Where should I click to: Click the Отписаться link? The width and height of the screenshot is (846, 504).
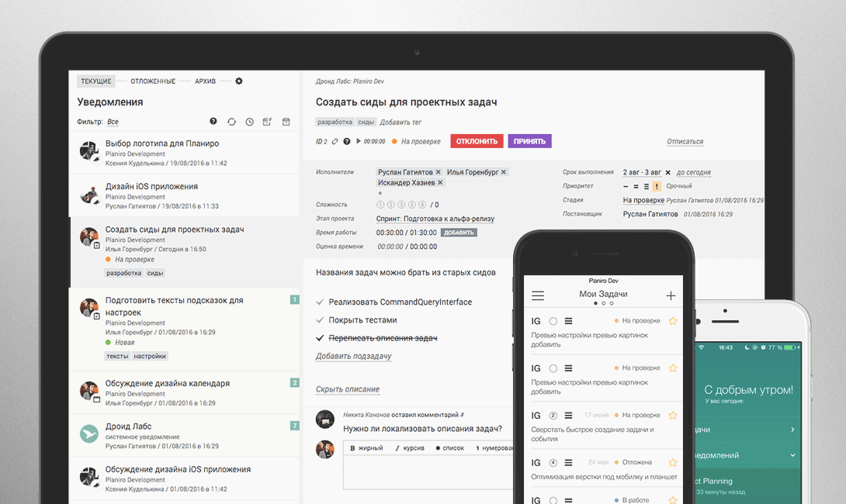tap(685, 142)
